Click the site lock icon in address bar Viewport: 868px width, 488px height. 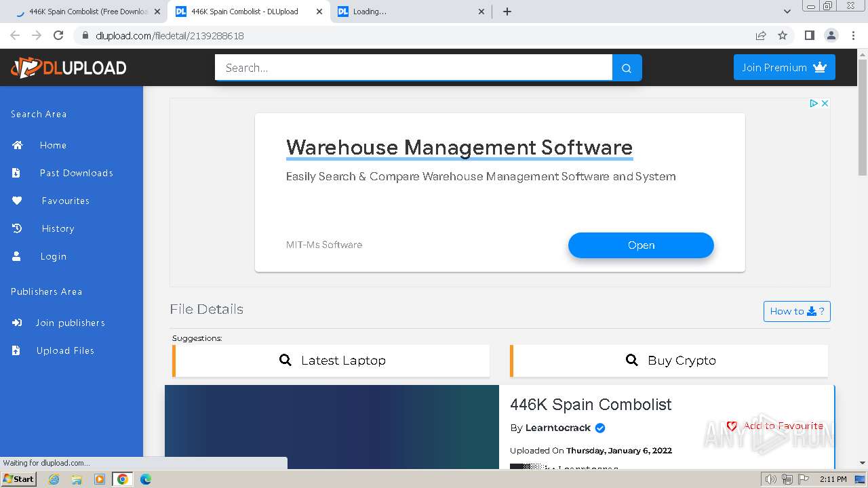(85, 35)
